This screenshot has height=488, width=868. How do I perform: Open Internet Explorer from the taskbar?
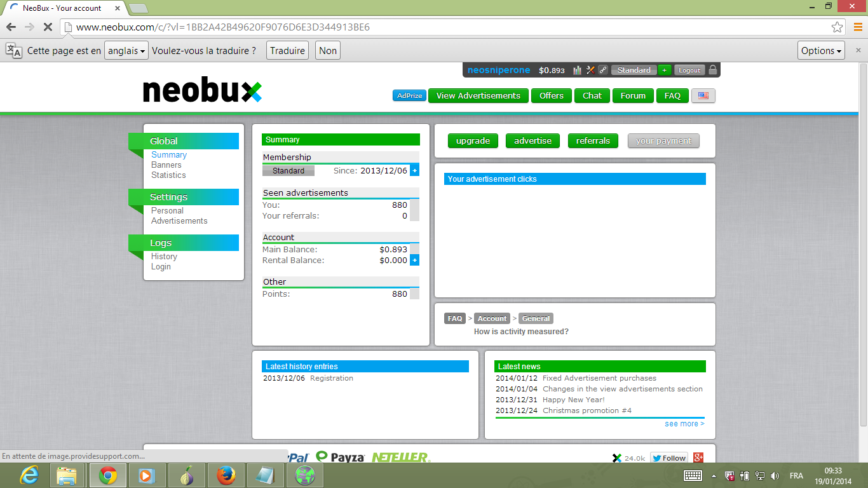tap(29, 475)
